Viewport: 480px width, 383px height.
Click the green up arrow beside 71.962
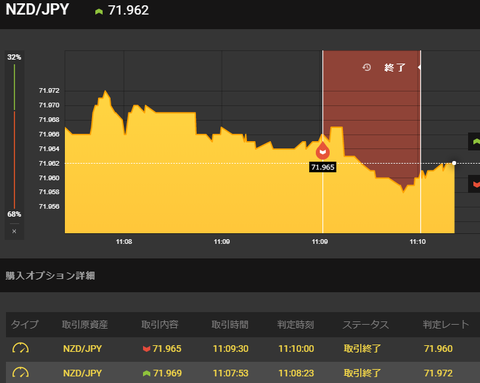(x=99, y=12)
